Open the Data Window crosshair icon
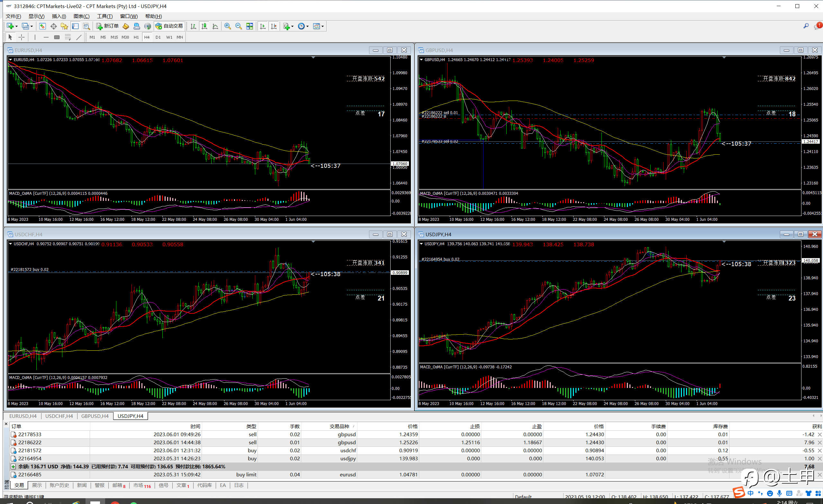The height and width of the screenshot is (504, 823). [53, 26]
